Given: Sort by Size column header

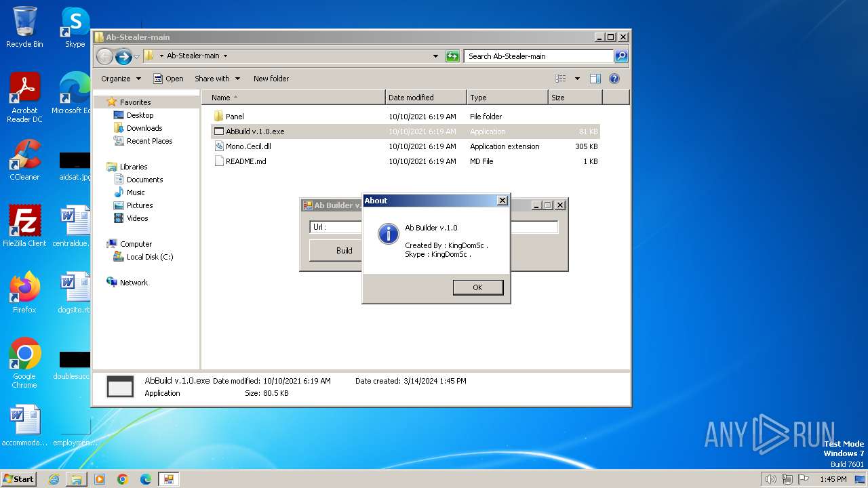Looking at the screenshot, I should pos(575,98).
